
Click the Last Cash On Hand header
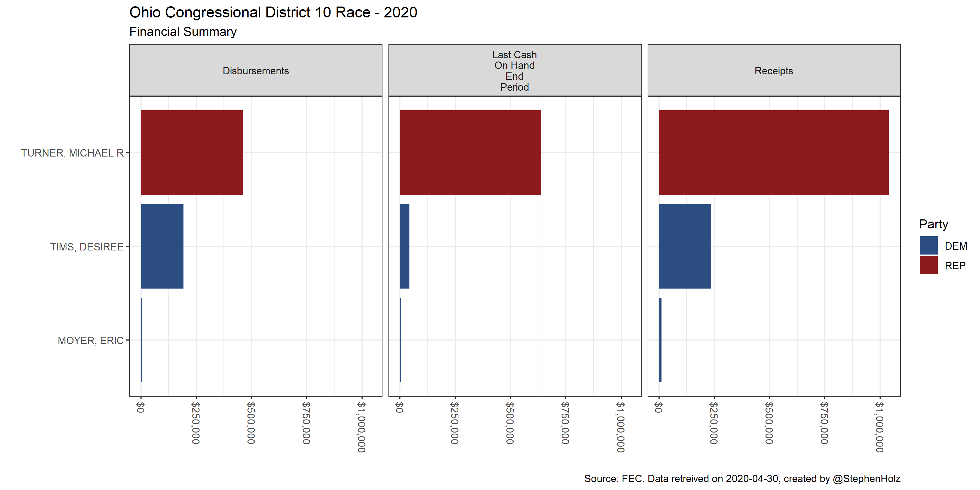click(x=514, y=71)
